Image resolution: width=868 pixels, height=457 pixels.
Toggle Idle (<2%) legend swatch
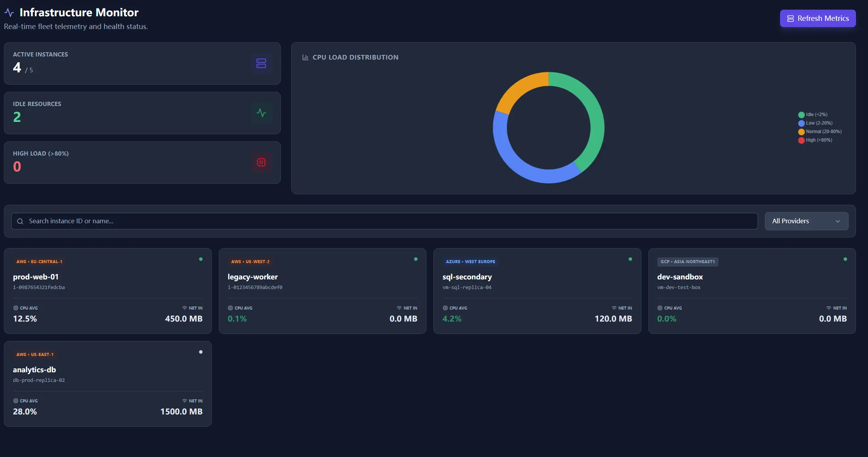(801, 115)
